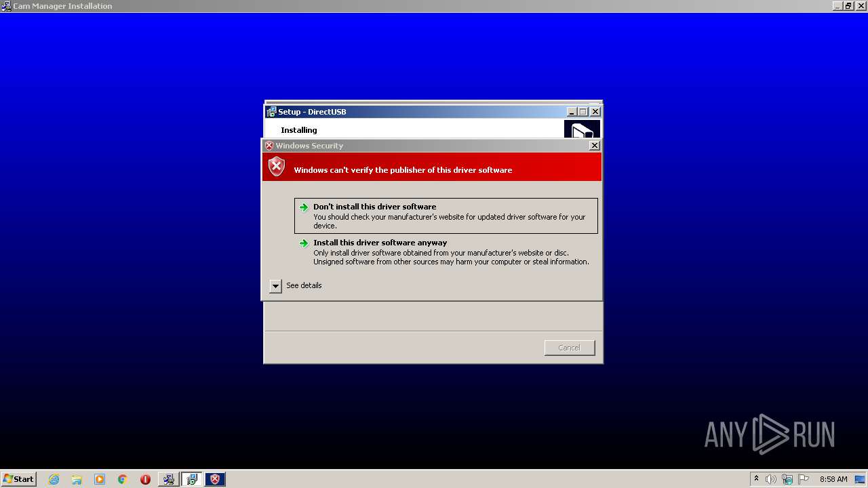Click the 'Installing' heading text
The width and height of the screenshot is (868, 488).
[x=299, y=130]
